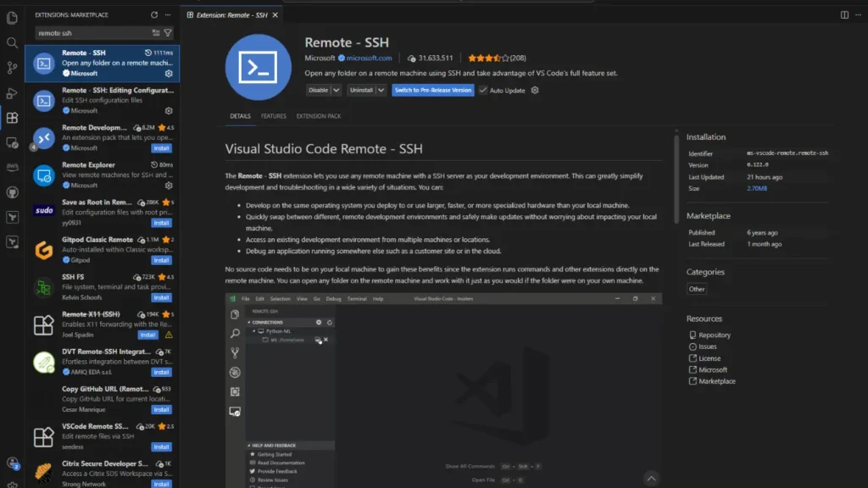Open the Disable dropdown arrow
The height and width of the screenshot is (488, 868).
tap(337, 90)
